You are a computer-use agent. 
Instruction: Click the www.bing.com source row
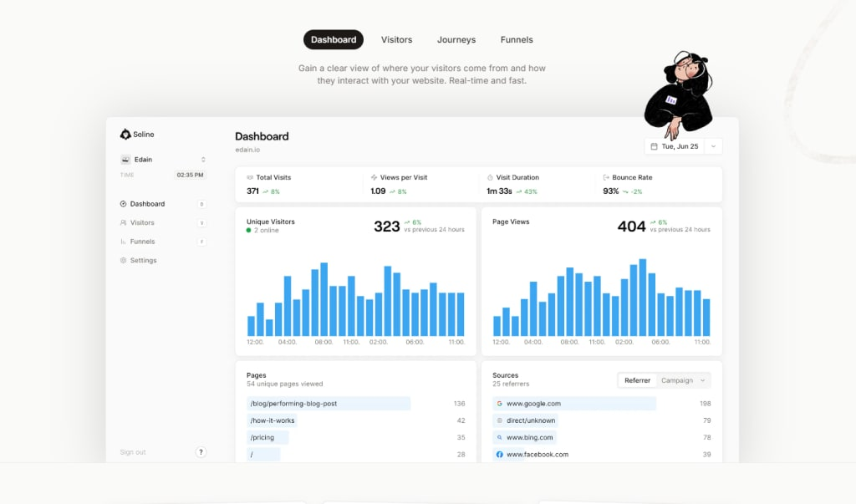[602, 437]
